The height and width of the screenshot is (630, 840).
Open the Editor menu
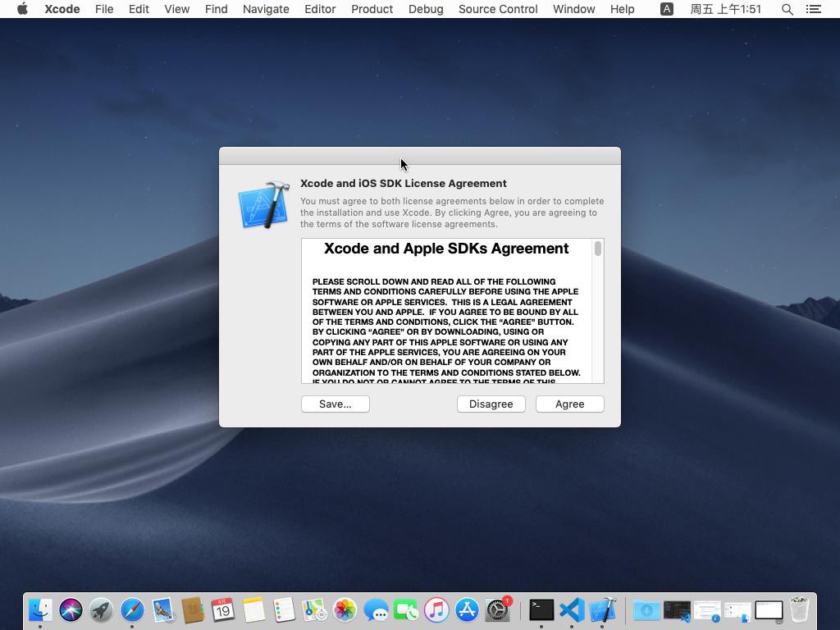tap(320, 9)
